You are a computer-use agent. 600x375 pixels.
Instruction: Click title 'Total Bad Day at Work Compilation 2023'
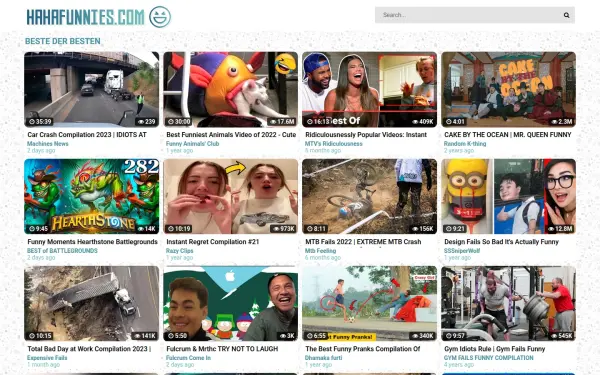tap(88, 349)
